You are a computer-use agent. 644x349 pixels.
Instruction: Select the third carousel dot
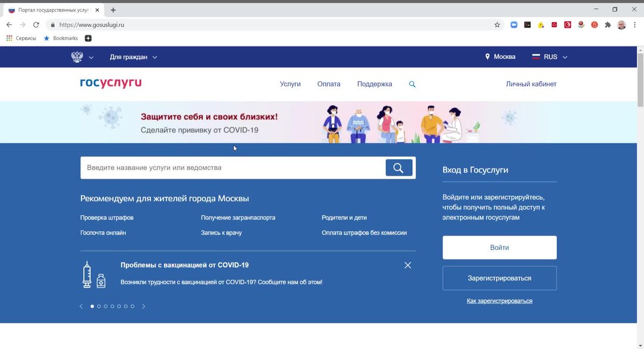tap(105, 306)
